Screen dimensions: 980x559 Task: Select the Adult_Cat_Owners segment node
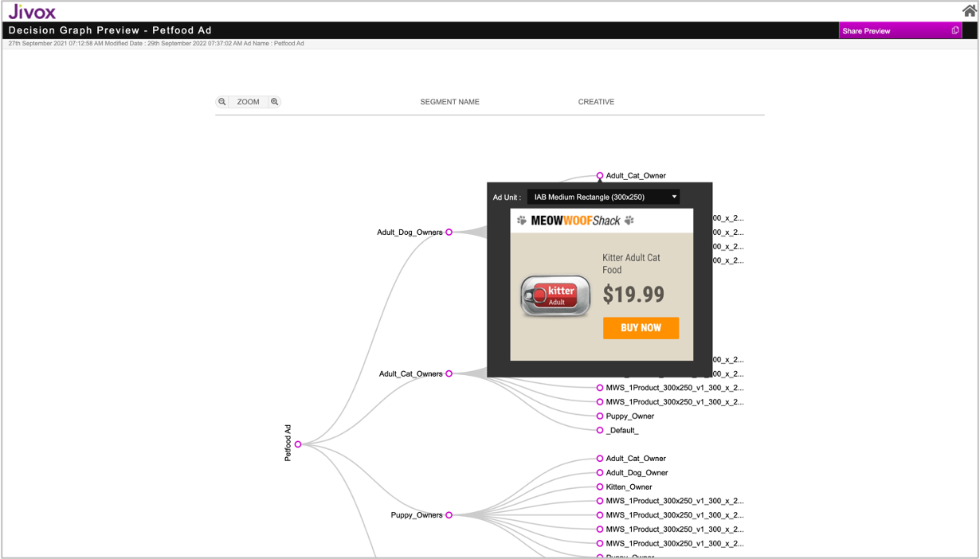(x=449, y=373)
